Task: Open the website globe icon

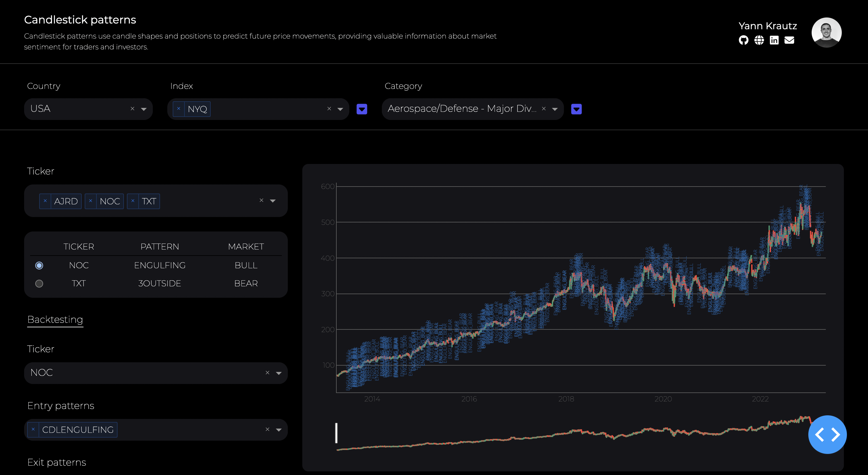Action: point(759,40)
